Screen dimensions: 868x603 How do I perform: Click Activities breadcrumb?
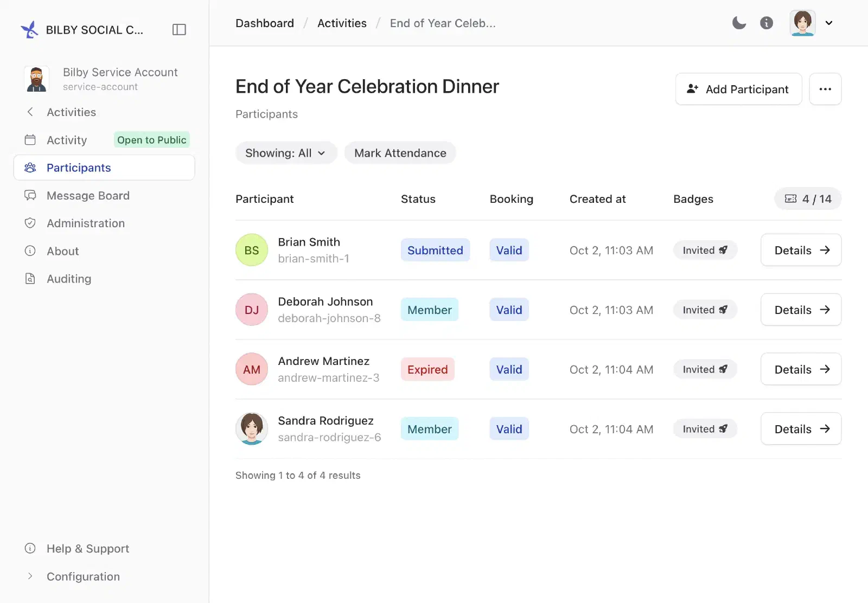(x=342, y=23)
